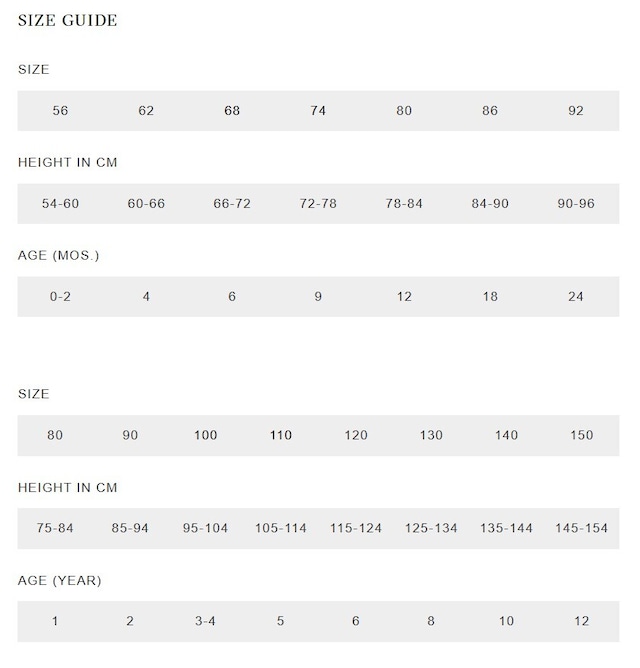Click the 145-154 height cell

click(x=581, y=529)
